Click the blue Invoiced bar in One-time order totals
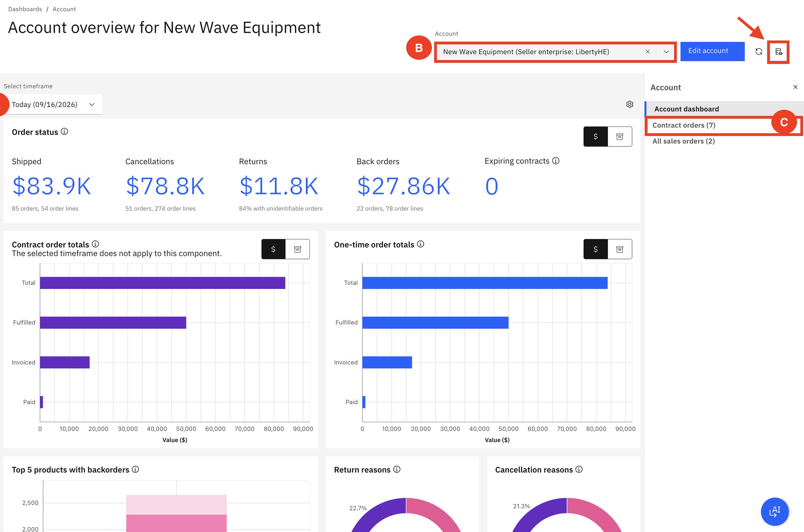 pos(387,362)
